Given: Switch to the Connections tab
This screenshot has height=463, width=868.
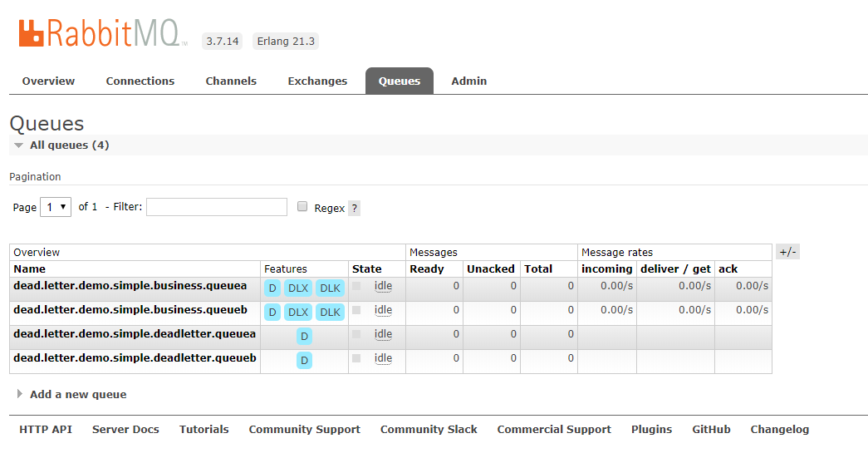Looking at the screenshot, I should point(140,81).
